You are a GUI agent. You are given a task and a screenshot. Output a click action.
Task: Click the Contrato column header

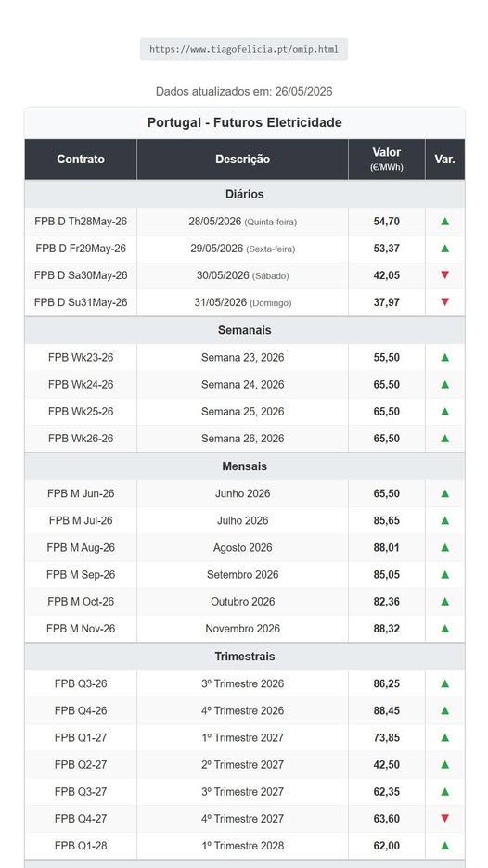point(81,160)
